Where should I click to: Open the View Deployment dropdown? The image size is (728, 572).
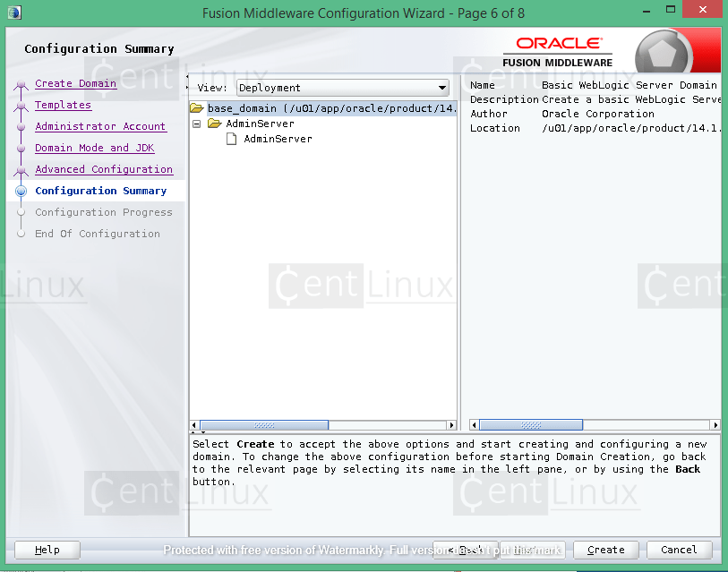click(x=343, y=88)
